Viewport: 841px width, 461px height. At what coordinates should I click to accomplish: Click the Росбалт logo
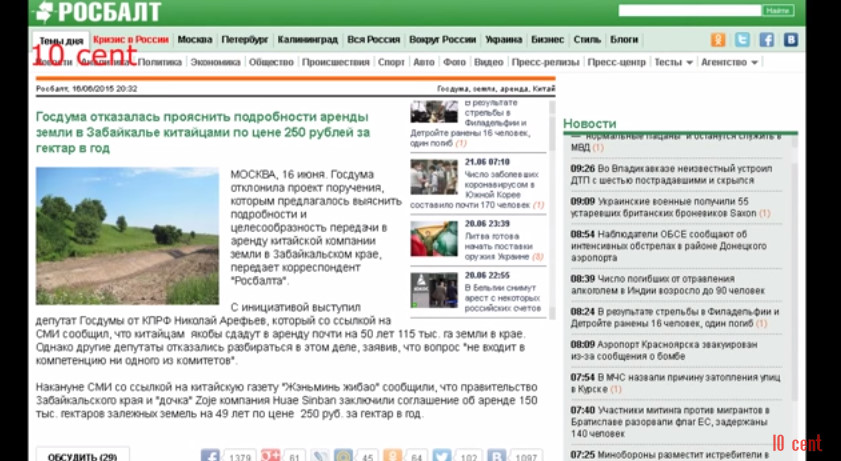coord(97,12)
